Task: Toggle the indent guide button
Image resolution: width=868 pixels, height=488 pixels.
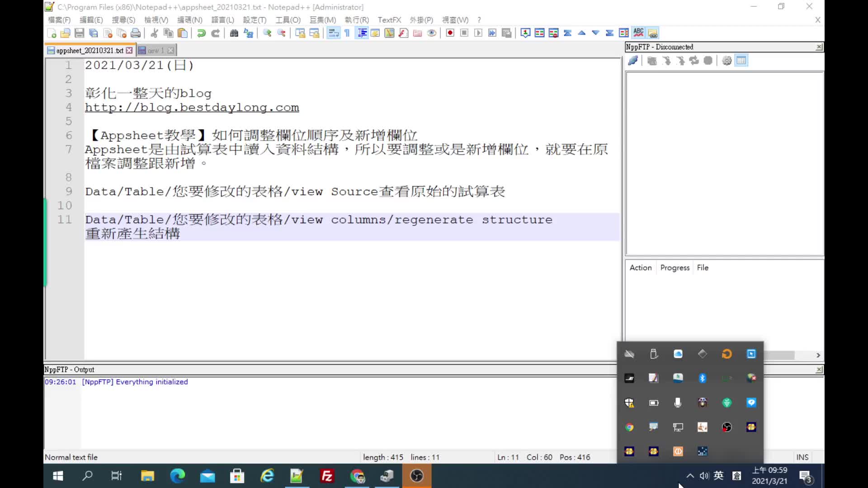Action: click(x=362, y=33)
